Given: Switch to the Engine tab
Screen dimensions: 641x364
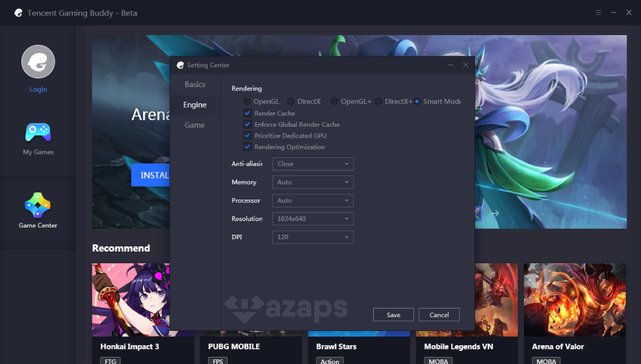Looking at the screenshot, I should coord(195,105).
